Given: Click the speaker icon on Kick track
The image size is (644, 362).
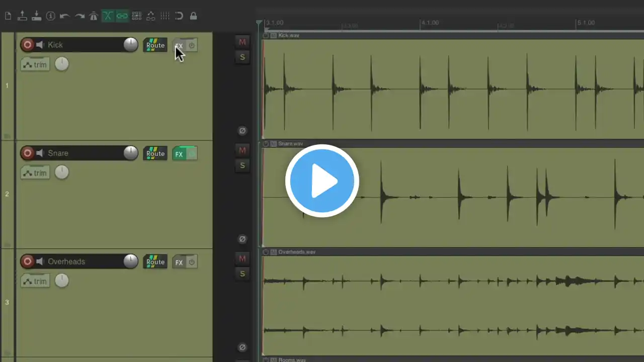Looking at the screenshot, I should pyautogui.click(x=40, y=45).
